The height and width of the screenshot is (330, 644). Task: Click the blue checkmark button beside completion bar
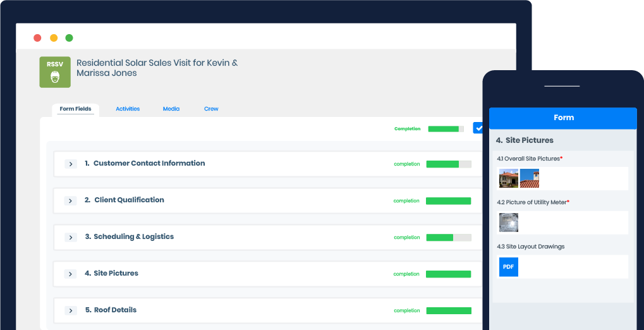[x=478, y=128]
